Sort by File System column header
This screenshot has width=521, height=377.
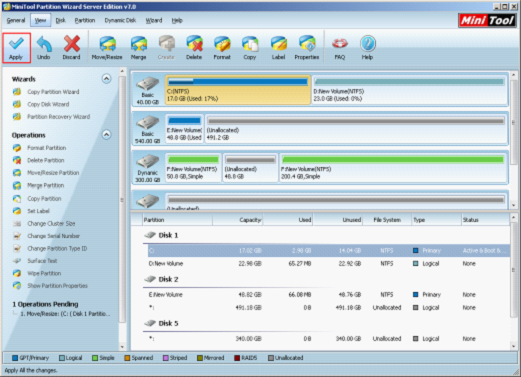pos(387,220)
